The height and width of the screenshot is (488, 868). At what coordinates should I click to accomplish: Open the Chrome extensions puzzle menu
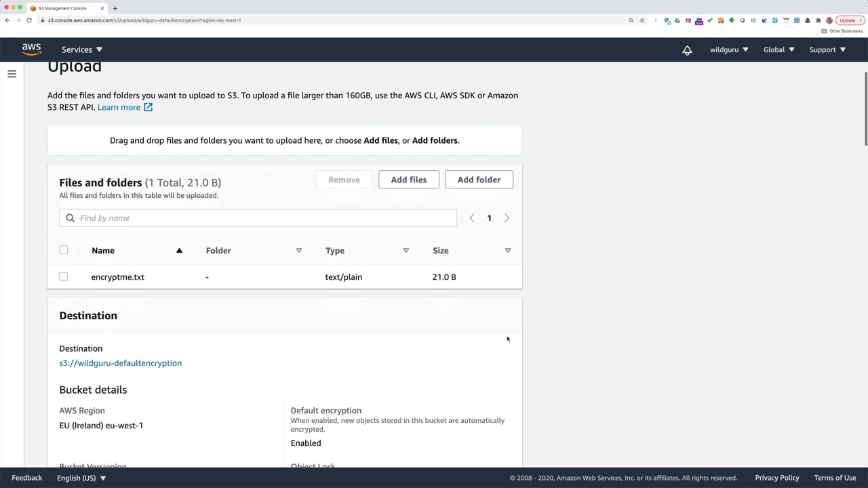point(818,20)
